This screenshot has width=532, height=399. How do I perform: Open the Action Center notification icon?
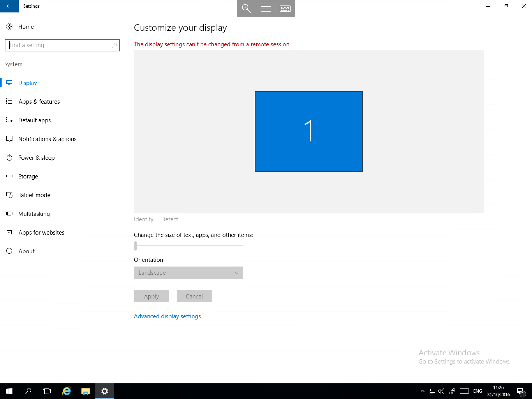[520, 391]
